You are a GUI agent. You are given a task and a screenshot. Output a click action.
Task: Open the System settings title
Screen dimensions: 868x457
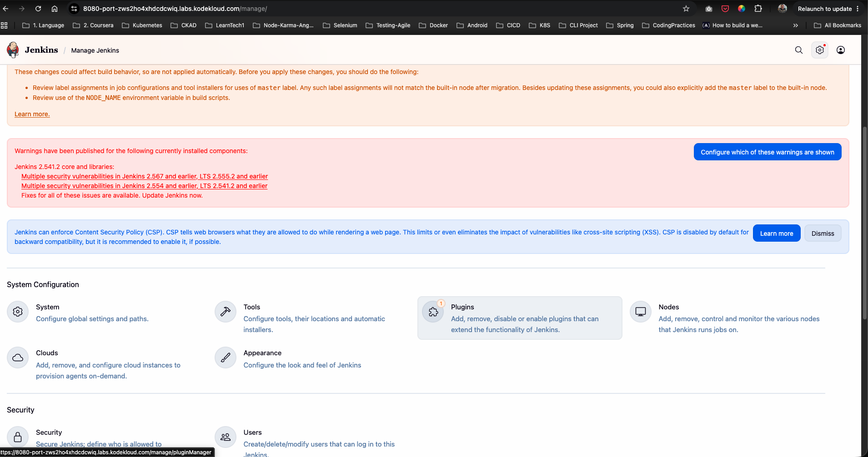48,307
